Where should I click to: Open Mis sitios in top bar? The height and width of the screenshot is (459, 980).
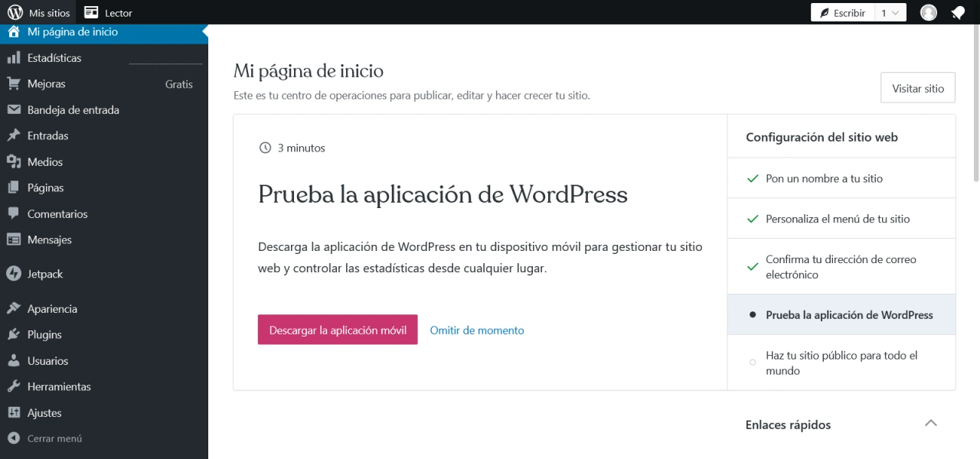click(39, 12)
